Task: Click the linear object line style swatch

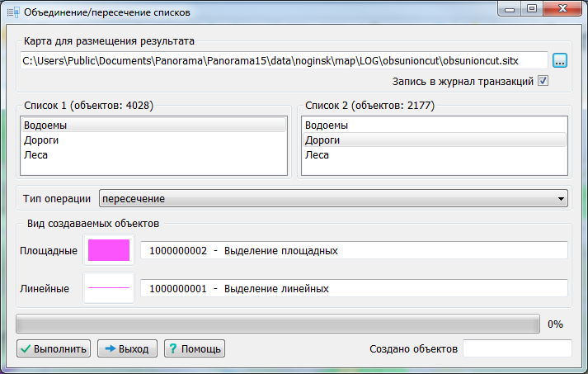Action: pos(109,288)
